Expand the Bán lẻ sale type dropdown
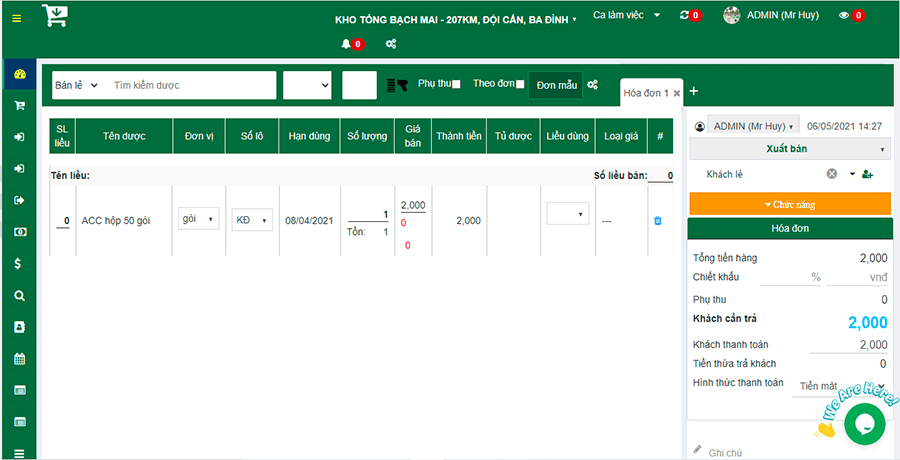 click(x=76, y=86)
